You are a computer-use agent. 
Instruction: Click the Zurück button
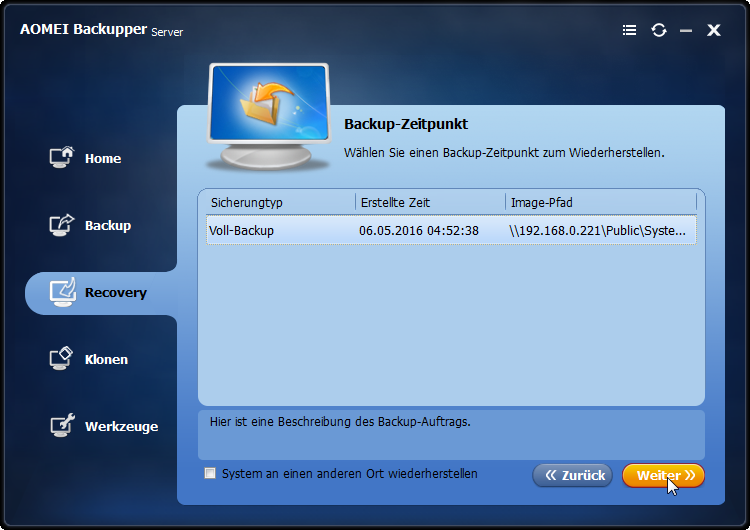572,475
